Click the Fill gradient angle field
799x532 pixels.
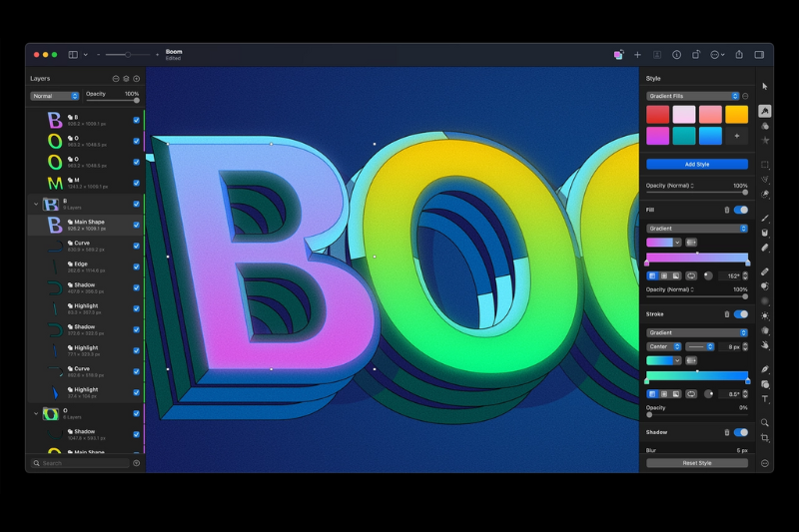729,275
